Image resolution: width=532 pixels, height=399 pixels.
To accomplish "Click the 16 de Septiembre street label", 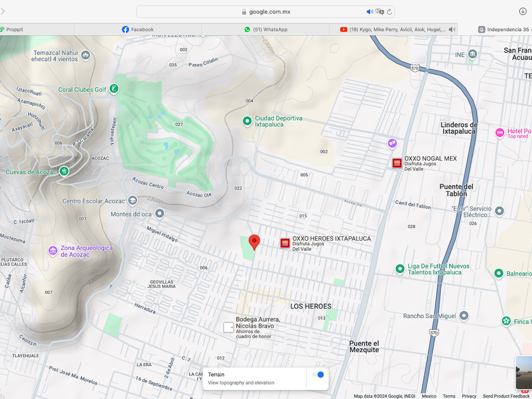I will (155, 383).
